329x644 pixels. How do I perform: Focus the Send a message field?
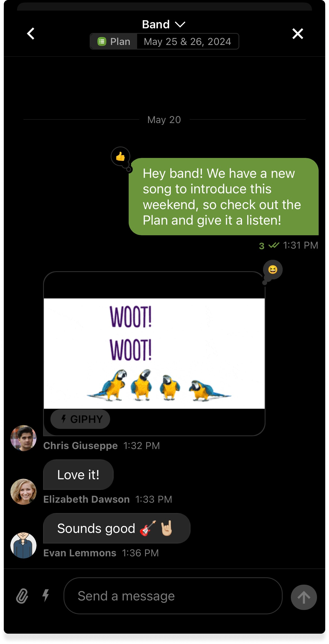tap(173, 596)
